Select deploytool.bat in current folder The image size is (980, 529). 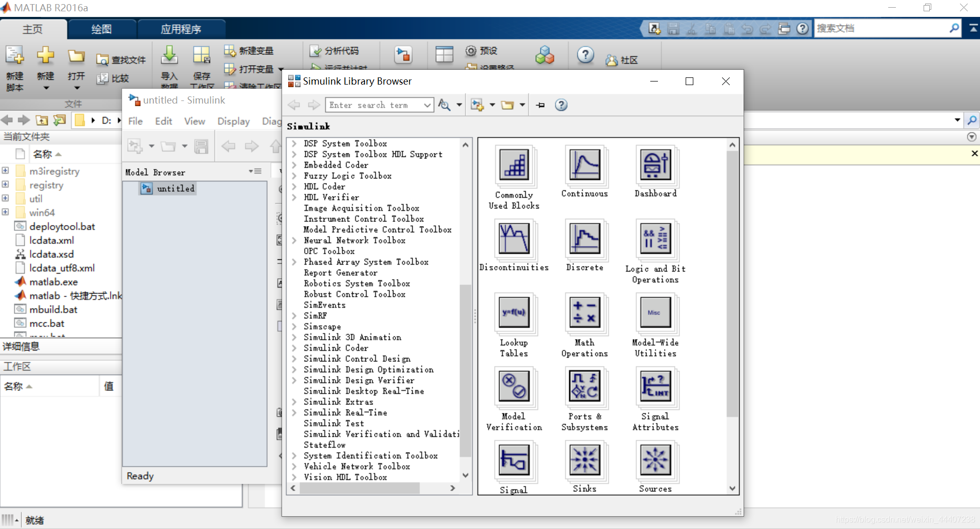point(62,227)
